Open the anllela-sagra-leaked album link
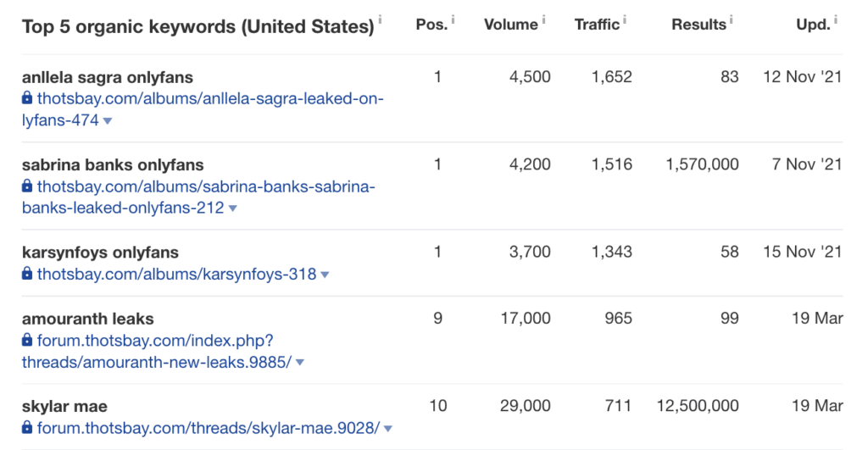The image size is (868, 450). click(x=203, y=109)
